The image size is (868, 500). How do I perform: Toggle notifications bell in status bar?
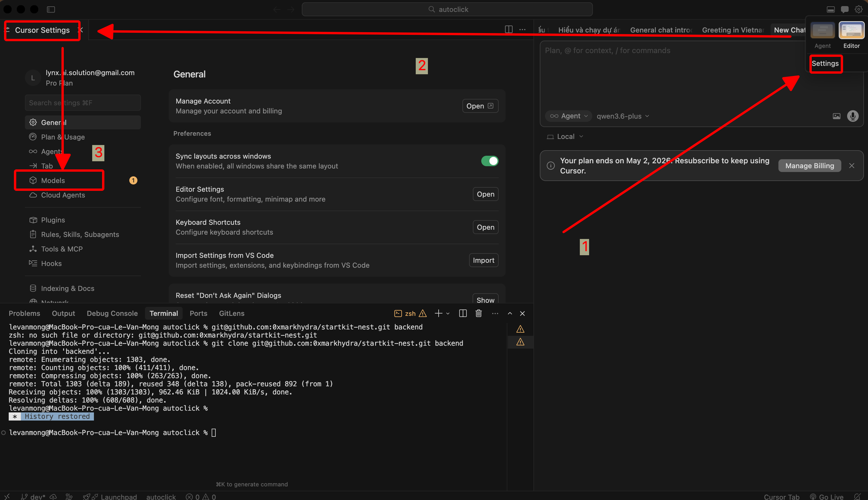click(x=857, y=497)
